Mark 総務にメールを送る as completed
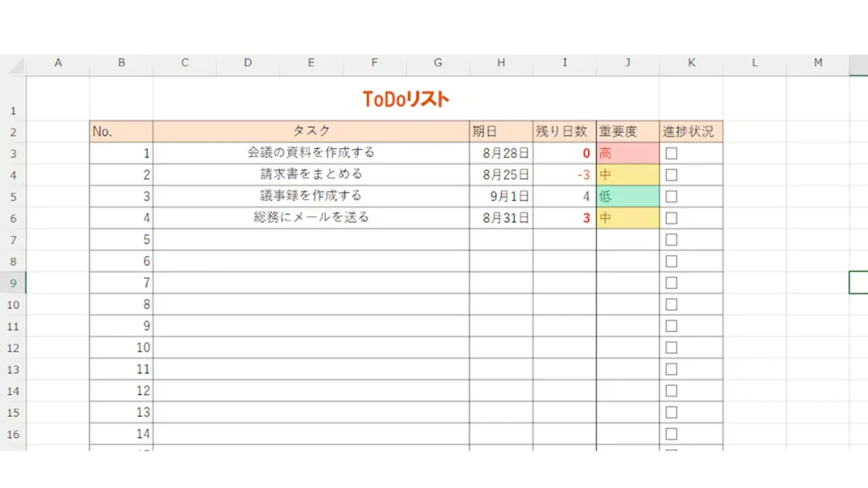 [671, 218]
